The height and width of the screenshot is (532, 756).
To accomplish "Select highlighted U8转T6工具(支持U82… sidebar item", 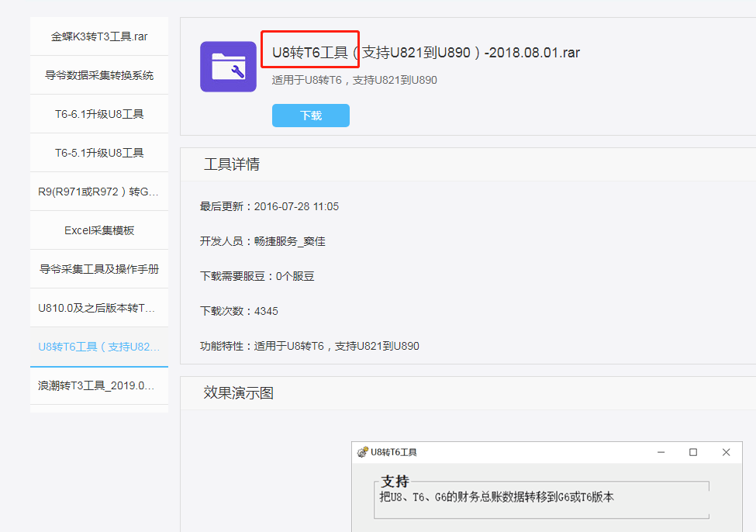I will (99, 347).
